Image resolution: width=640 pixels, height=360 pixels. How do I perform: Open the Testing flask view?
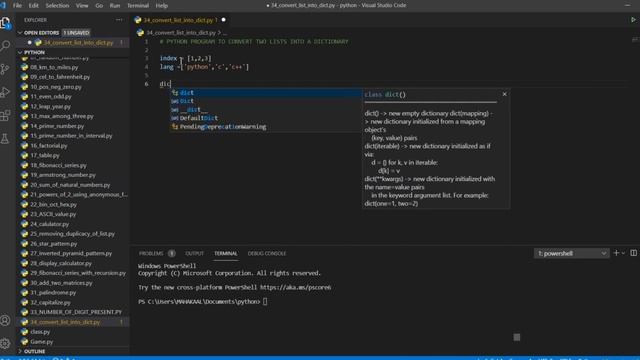[5, 139]
